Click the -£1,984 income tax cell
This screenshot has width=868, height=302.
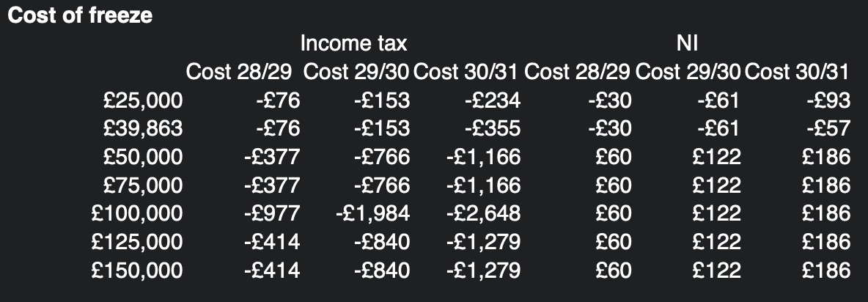pos(373,213)
